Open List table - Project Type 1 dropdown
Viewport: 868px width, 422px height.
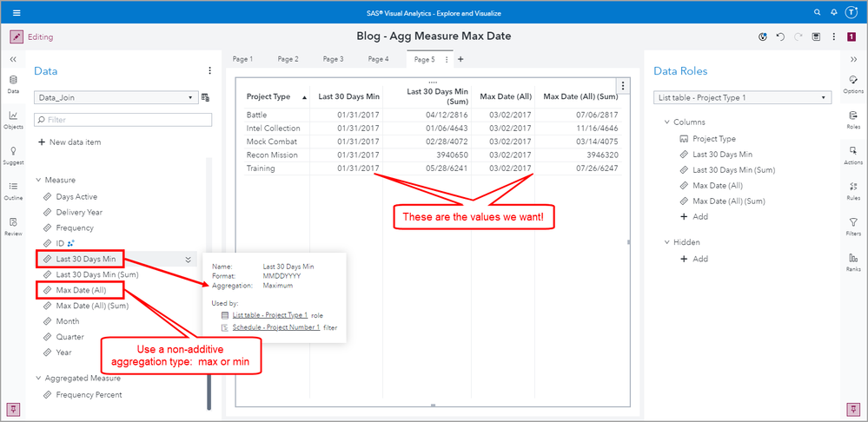[x=742, y=97]
